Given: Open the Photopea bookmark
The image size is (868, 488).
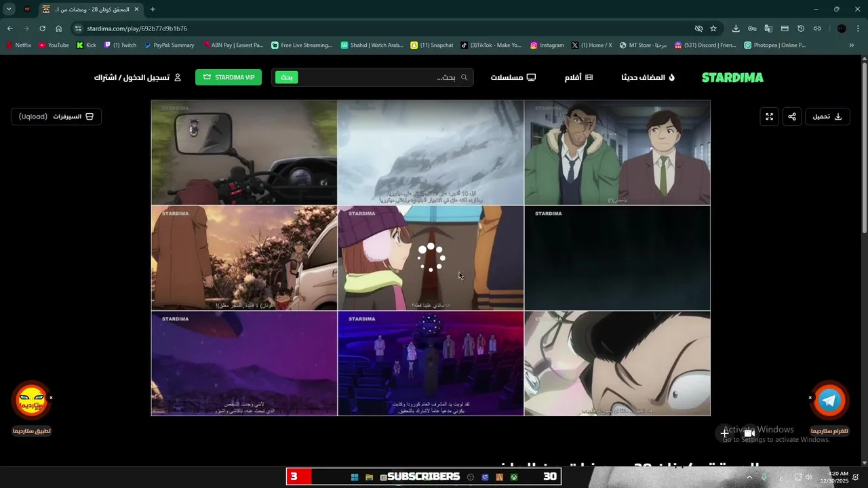Looking at the screenshot, I should 775,45.
